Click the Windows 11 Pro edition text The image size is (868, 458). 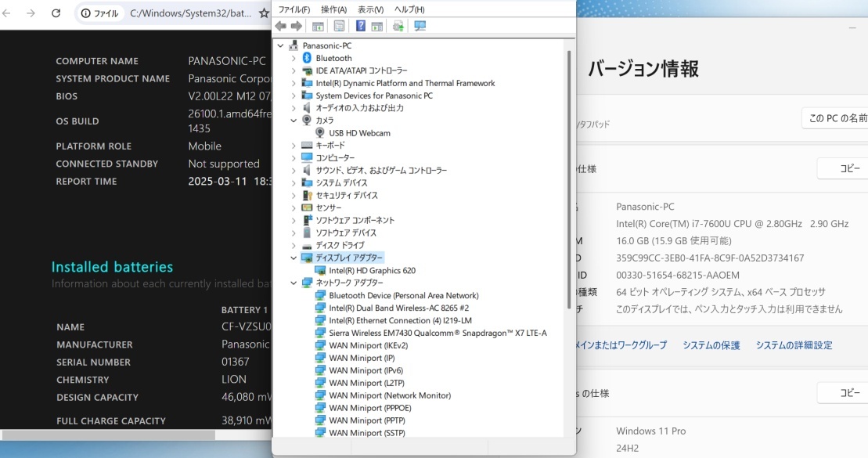[x=651, y=431]
